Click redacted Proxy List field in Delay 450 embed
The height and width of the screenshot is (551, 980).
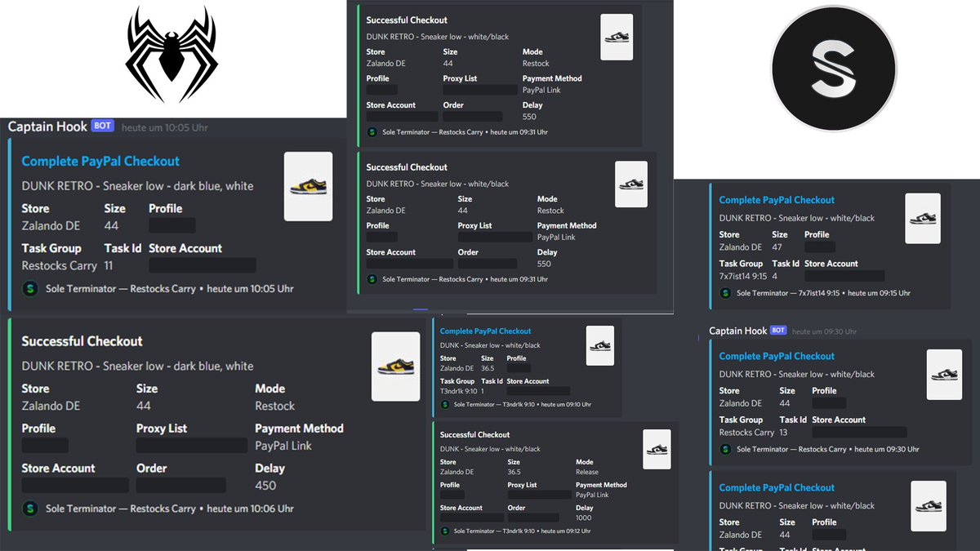[192, 446]
